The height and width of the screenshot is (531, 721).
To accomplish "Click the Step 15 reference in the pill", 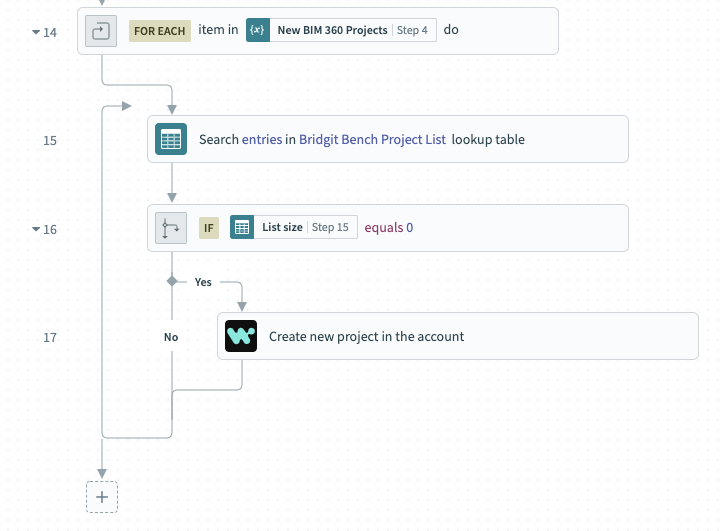I will coord(330,227).
